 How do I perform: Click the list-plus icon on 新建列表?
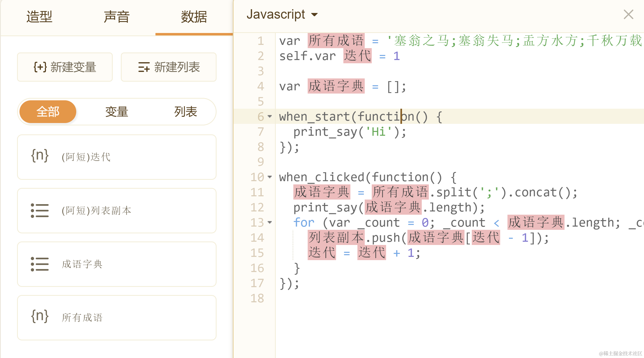pyautogui.click(x=144, y=67)
